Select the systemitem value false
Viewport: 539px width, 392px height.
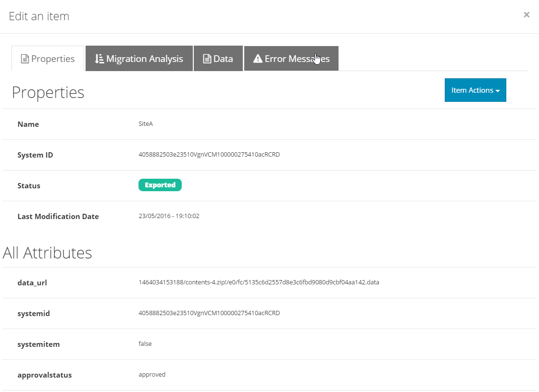point(145,343)
